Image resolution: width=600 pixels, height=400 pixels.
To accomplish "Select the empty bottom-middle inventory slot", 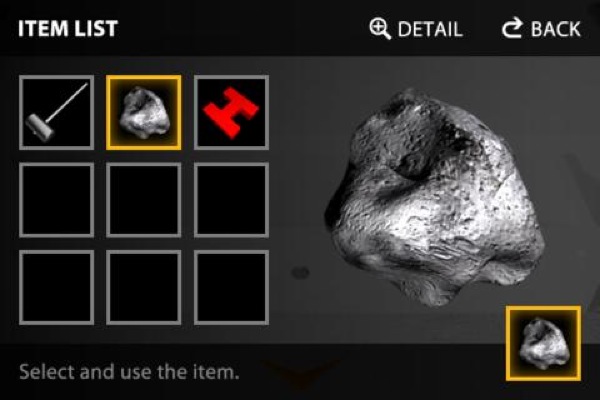I will (x=143, y=287).
